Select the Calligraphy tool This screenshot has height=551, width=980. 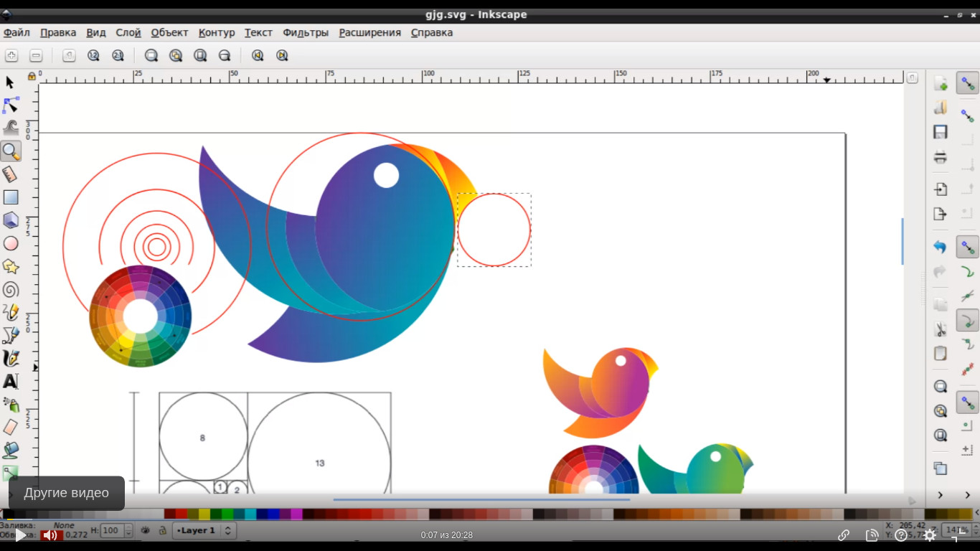(10, 358)
